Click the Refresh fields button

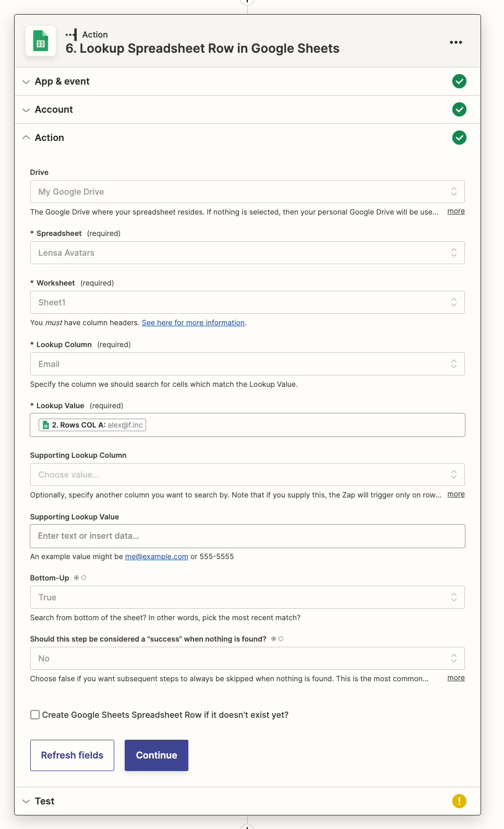click(72, 755)
